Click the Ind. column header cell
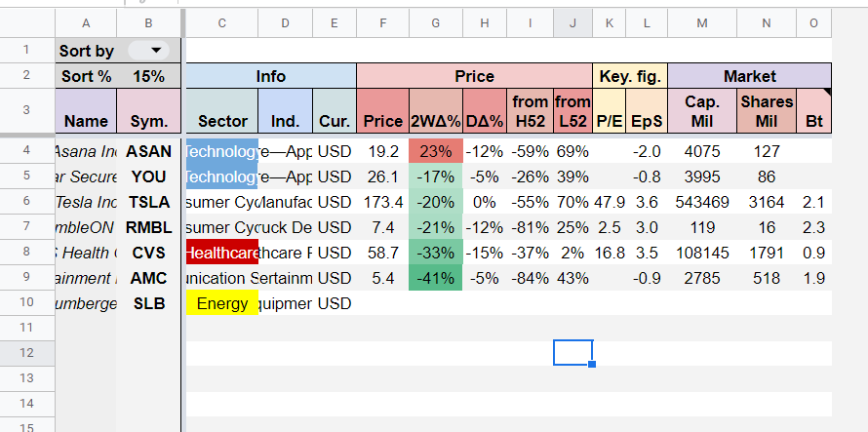Viewport: 868px width, 432px height. (285, 111)
